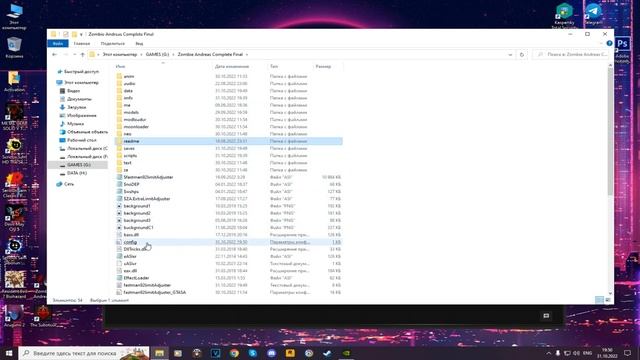Image resolution: width=640 pixels, height=360 pixels.
Task: Select the moonloader folder
Action: tap(136, 127)
